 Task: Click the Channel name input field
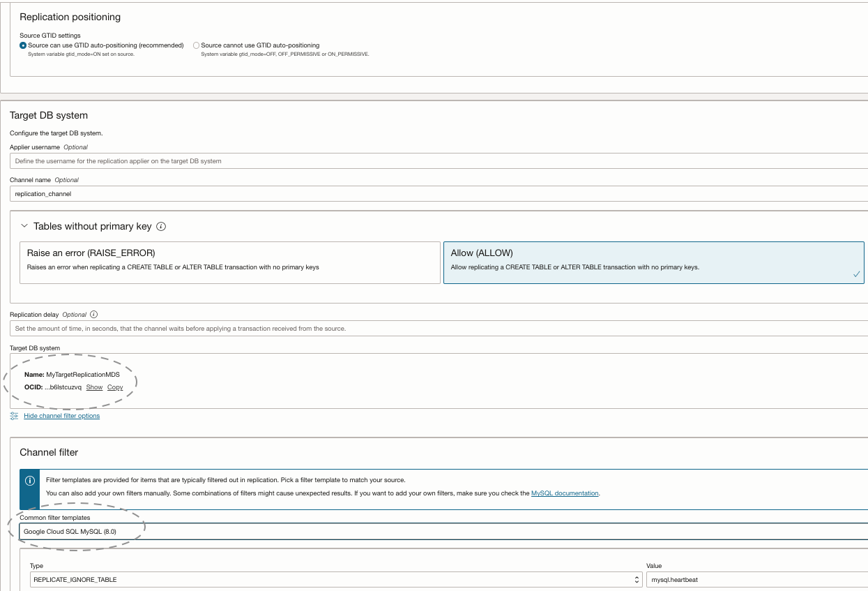coord(439,194)
